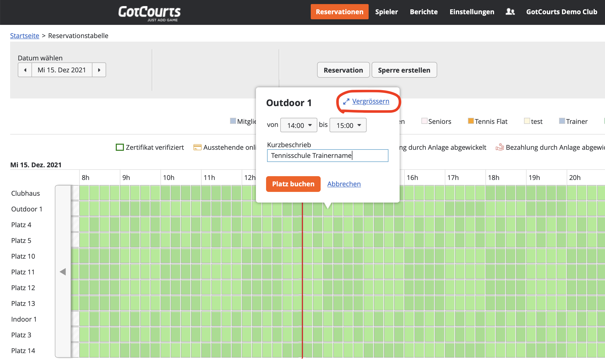Collapse the court list side arrow
Screen dimensions: 605x364
pos(63,272)
